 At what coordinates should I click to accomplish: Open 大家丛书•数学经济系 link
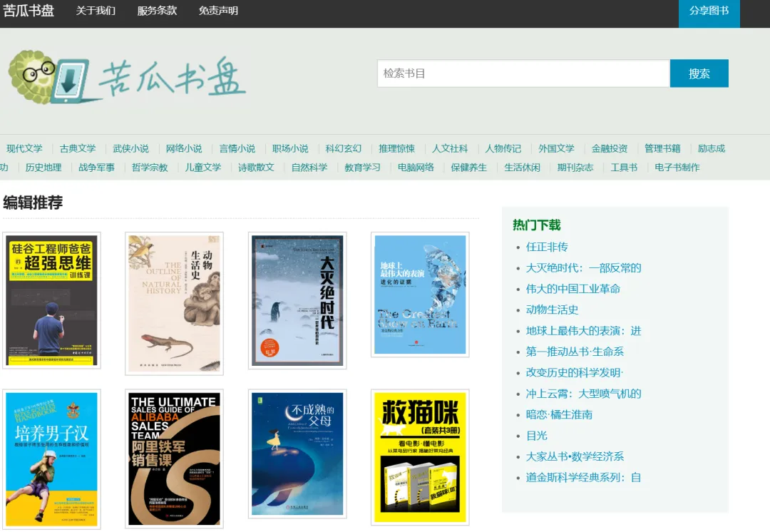pos(575,457)
